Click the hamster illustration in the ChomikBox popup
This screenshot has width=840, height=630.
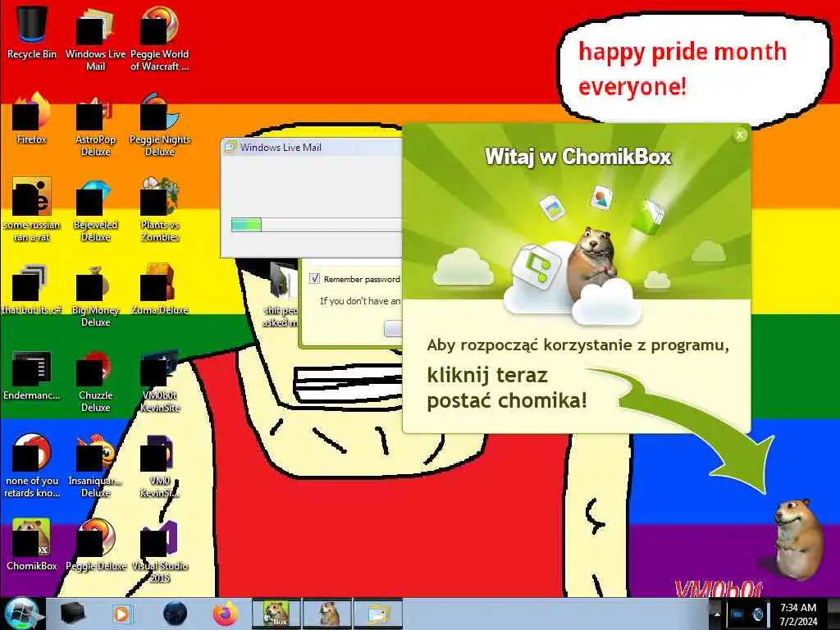point(592,263)
